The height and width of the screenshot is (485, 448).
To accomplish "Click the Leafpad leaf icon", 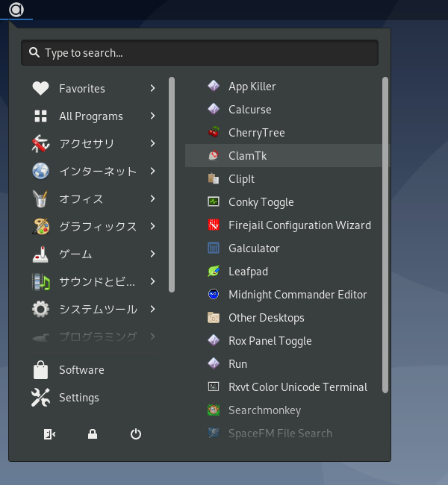I will tap(214, 272).
